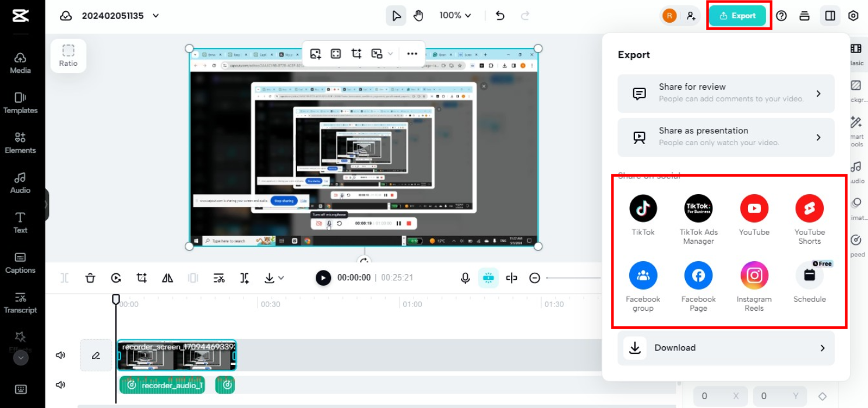Mute the video track speaker
The height and width of the screenshot is (408, 868).
pyautogui.click(x=61, y=355)
